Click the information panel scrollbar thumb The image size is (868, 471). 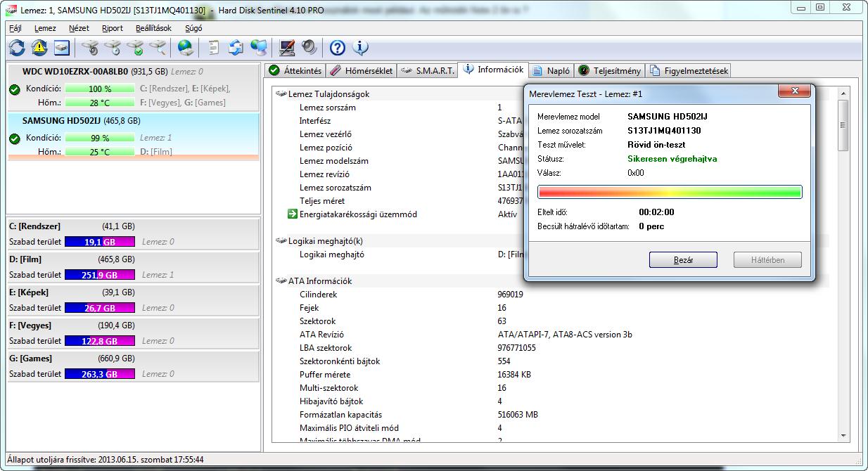click(x=843, y=125)
